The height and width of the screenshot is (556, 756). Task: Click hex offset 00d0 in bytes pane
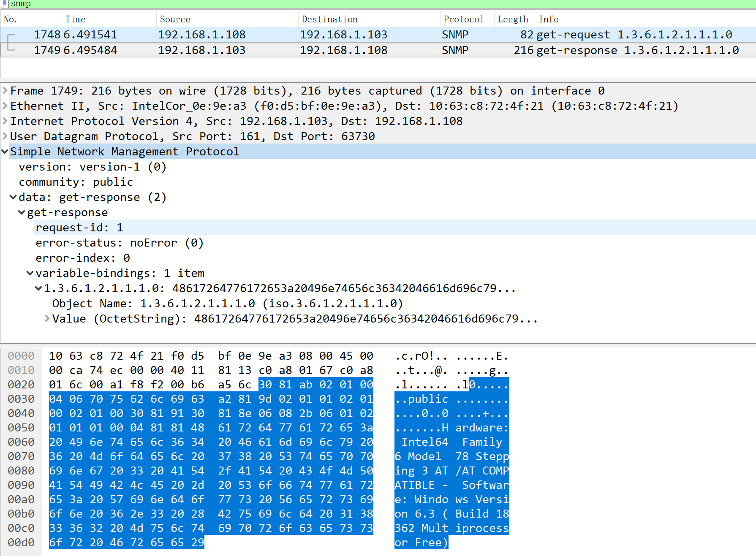[x=21, y=542]
